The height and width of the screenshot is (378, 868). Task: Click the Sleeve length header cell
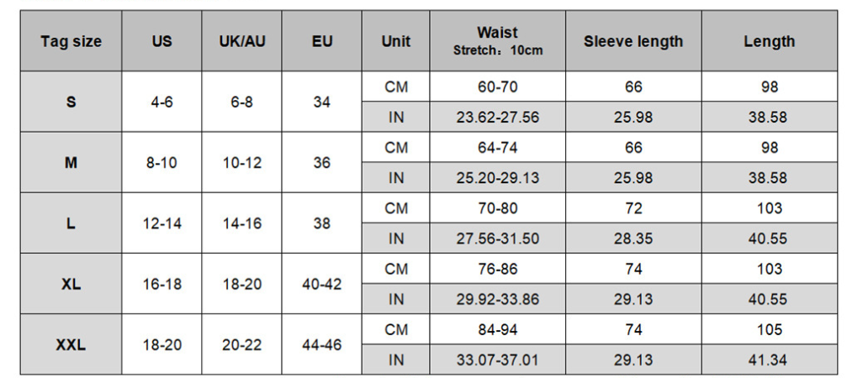633,41
